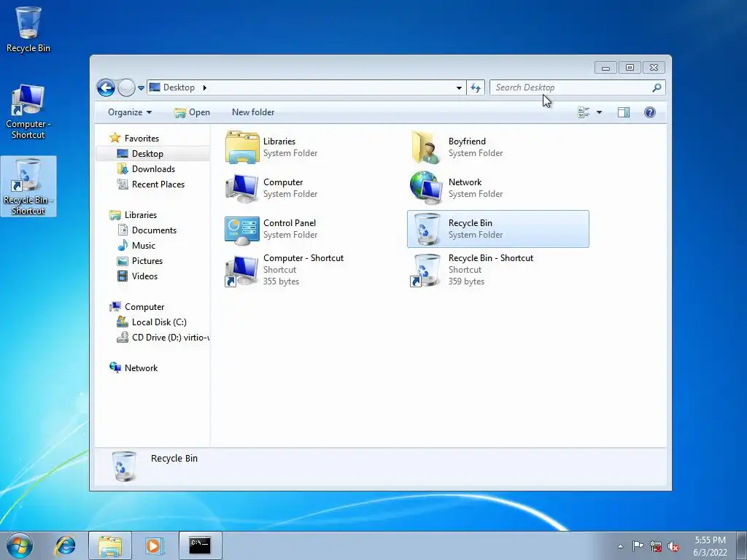747x560 pixels.
Task: Select Libraries in navigation pane
Action: (x=141, y=215)
